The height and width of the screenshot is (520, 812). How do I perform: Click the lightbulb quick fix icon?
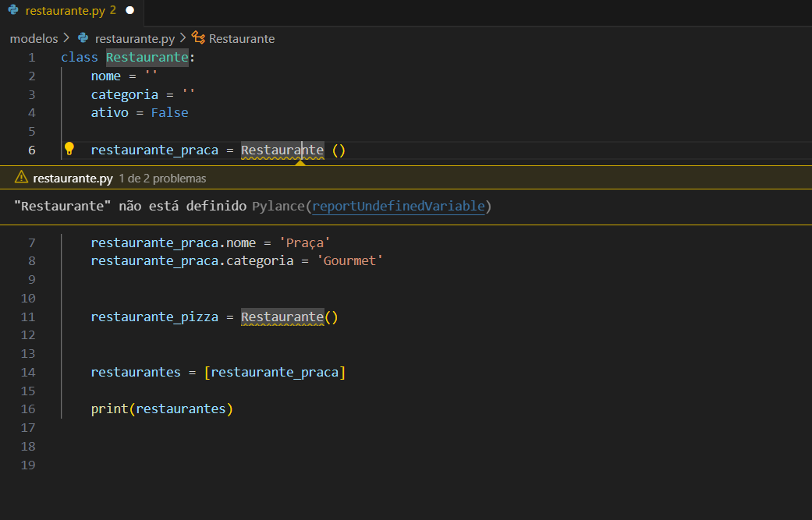coord(69,149)
